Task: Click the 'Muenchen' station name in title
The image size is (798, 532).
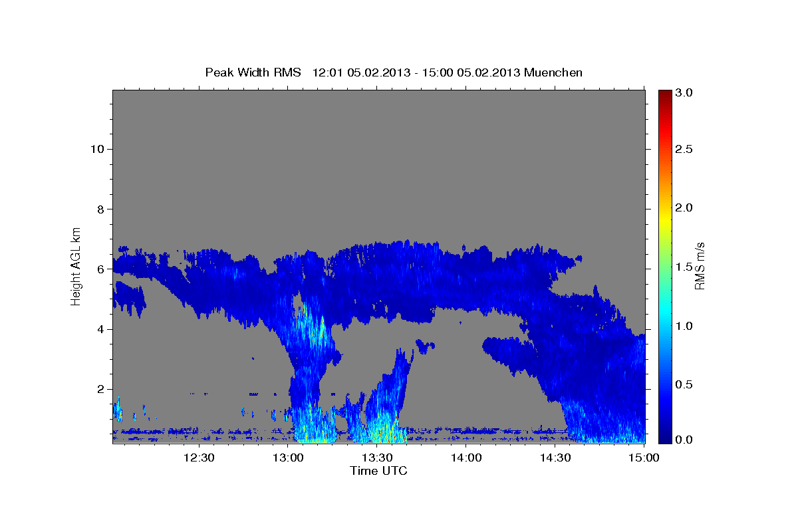Action: (x=553, y=72)
